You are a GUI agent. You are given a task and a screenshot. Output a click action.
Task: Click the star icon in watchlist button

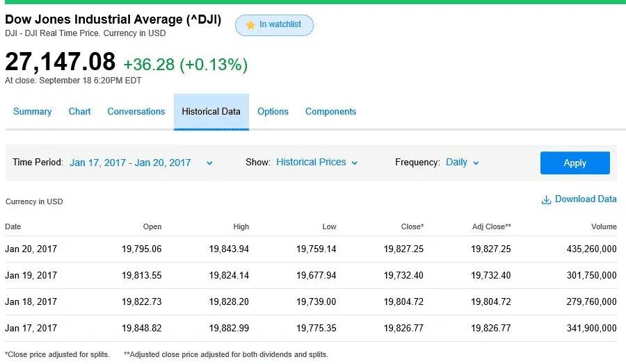point(250,25)
